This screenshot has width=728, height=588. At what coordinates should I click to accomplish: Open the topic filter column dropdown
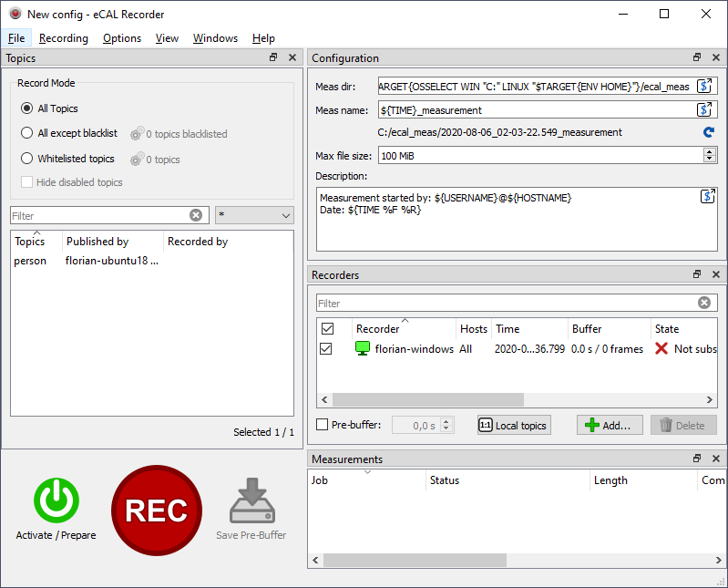click(254, 215)
